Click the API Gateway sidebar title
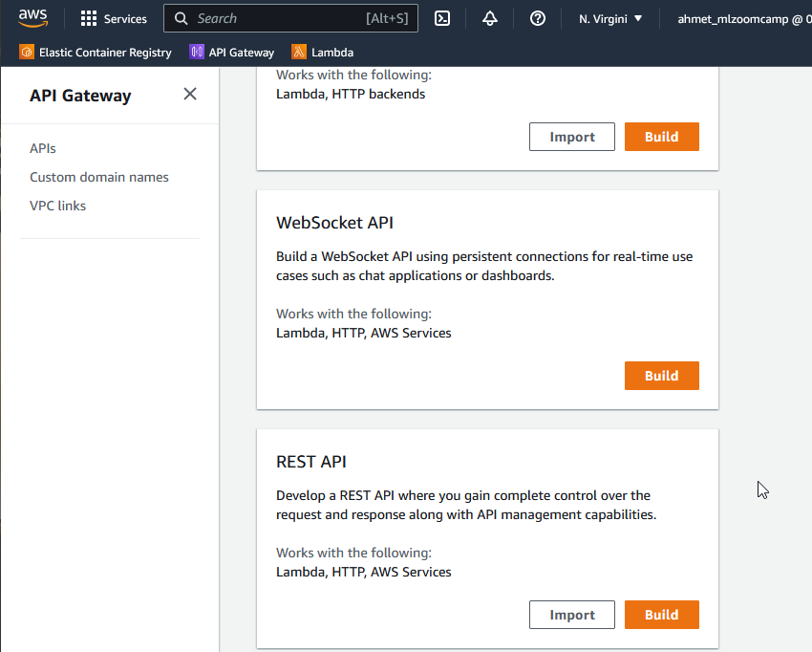The width and height of the screenshot is (812, 652). [80, 96]
